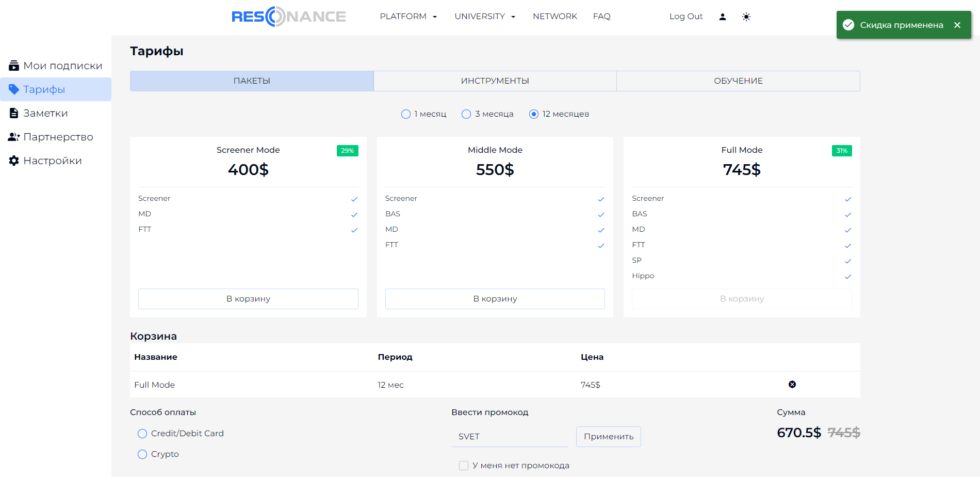Click the disabled Full Mode 'В корзину' button
This screenshot has width=980, height=477.
pyautogui.click(x=742, y=299)
